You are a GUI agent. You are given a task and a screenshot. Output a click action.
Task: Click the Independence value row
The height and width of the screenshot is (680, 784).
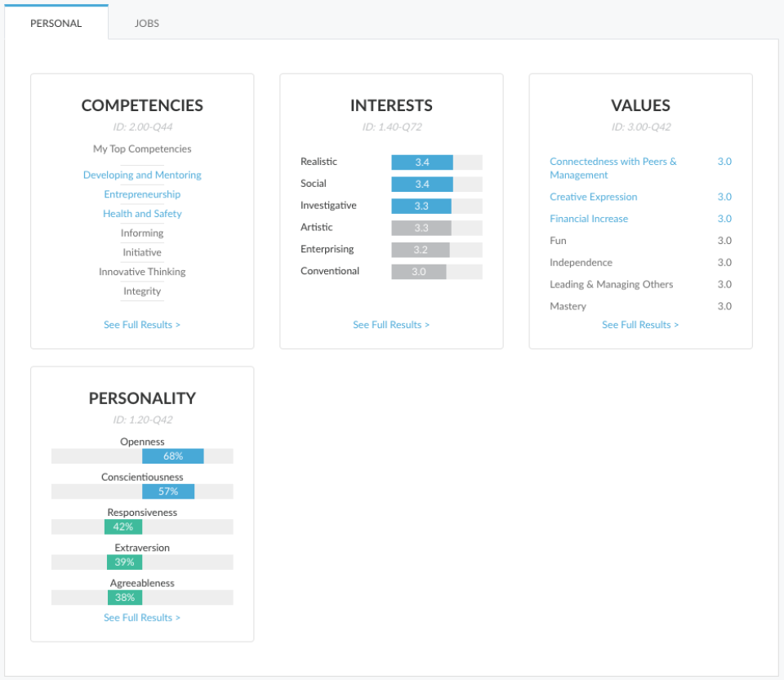(x=640, y=263)
